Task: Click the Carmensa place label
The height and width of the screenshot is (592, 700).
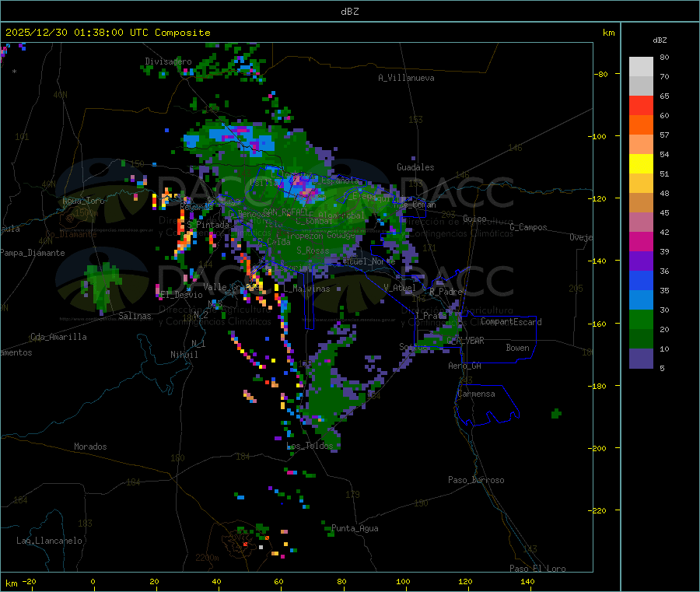Action: click(x=476, y=394)
